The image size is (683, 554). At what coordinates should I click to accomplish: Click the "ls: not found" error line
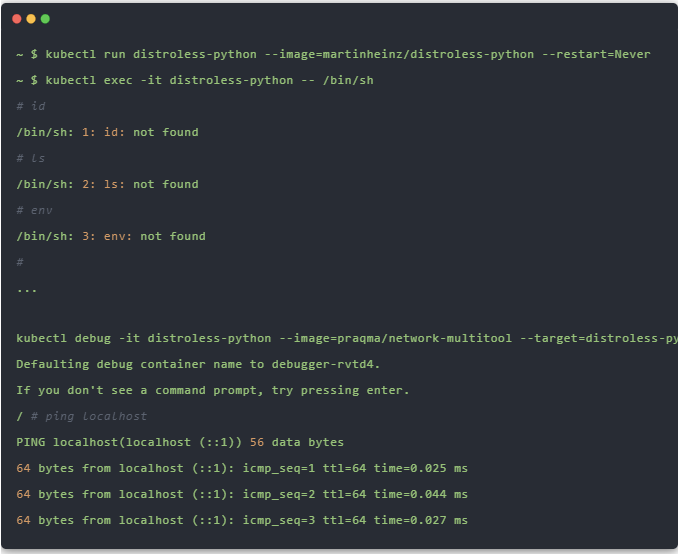pyautogui.click(x=107, y=184)
